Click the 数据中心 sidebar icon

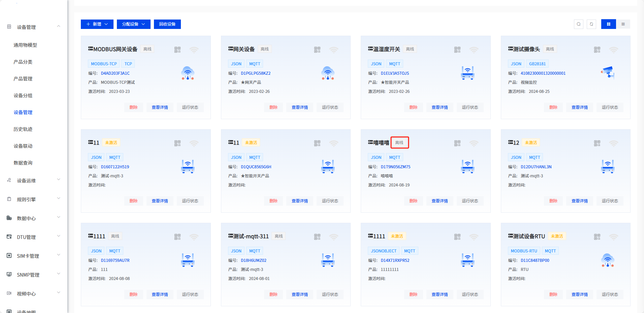coord(9,218)
